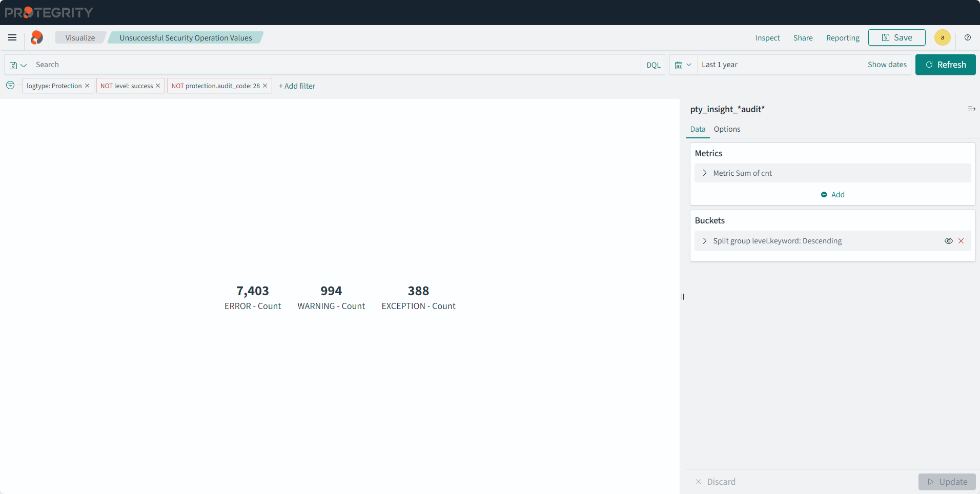Click the NOT protection.audit_code: 28 filter pill

click(216, 86)
